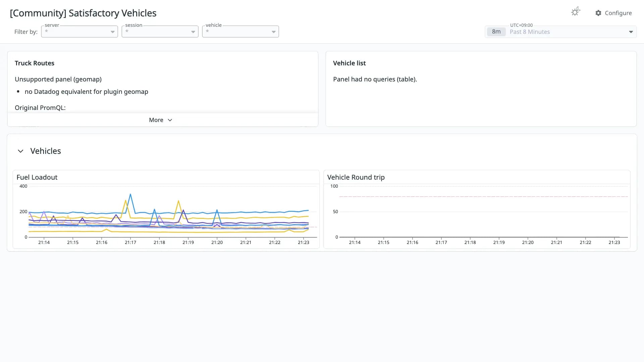644x362 pixels.
Task: Click the 21:14 tick on Vehicle Round trip
Action: [x=355, y=242]
